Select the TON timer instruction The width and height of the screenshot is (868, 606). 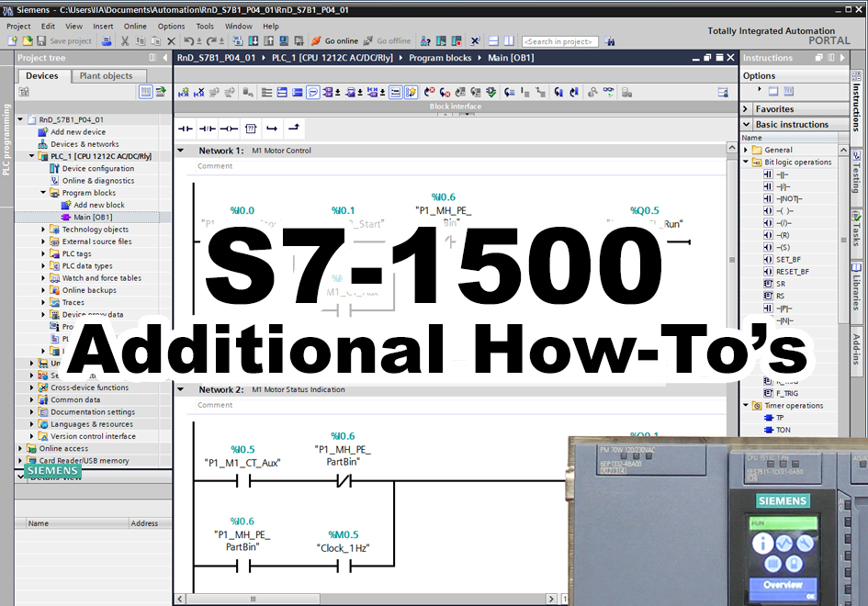point(783,430)
